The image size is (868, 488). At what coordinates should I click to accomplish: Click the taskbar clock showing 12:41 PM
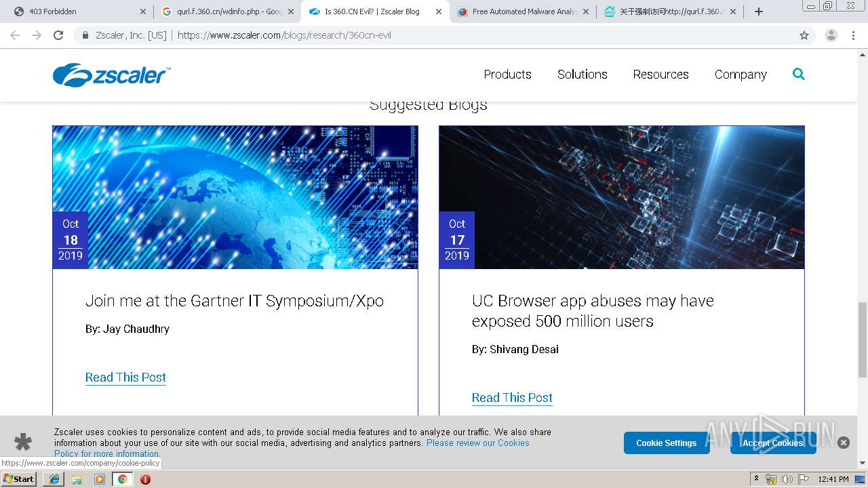[x=833, y=479]
